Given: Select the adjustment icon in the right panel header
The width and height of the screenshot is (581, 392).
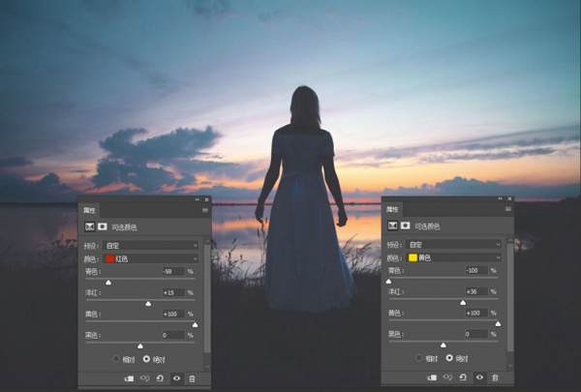Looking at the screenshot, I should click(392, 226).
